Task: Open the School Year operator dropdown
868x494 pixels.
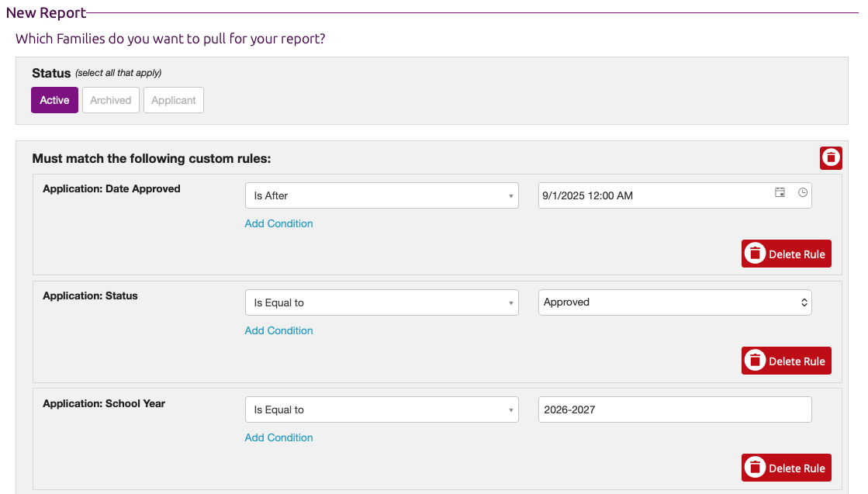Action: pyautogui.click(x=381, y=409)
